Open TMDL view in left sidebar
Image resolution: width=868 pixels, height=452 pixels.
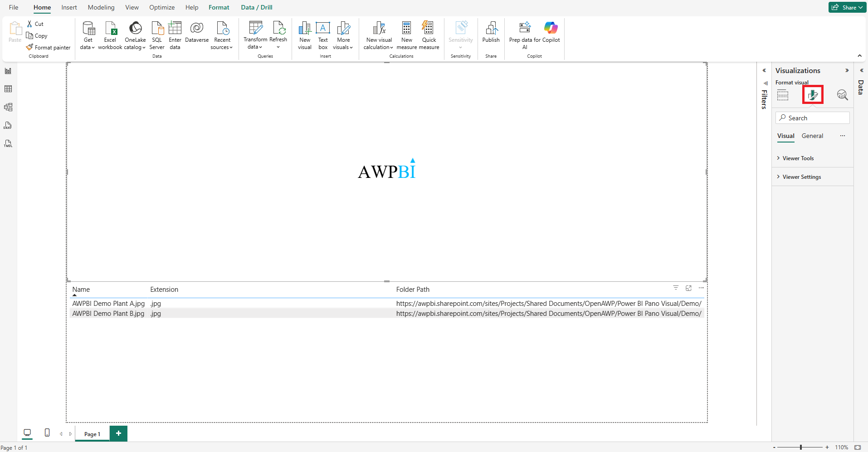(x=8, y=143)
